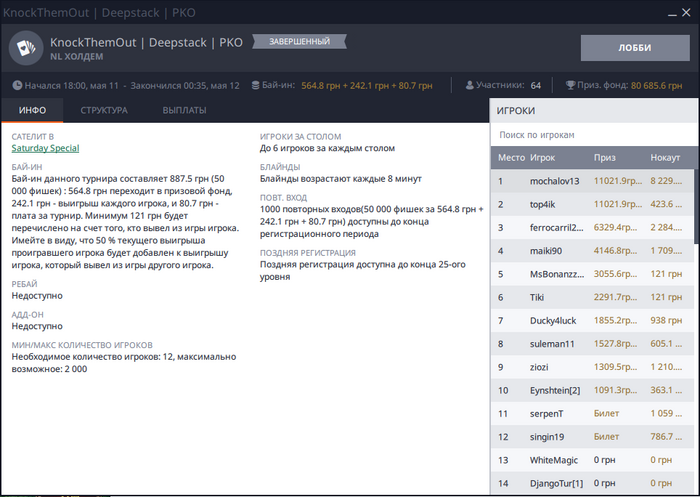
Task: Sort players by Игрок column
Action: click(x=542, y=158)
